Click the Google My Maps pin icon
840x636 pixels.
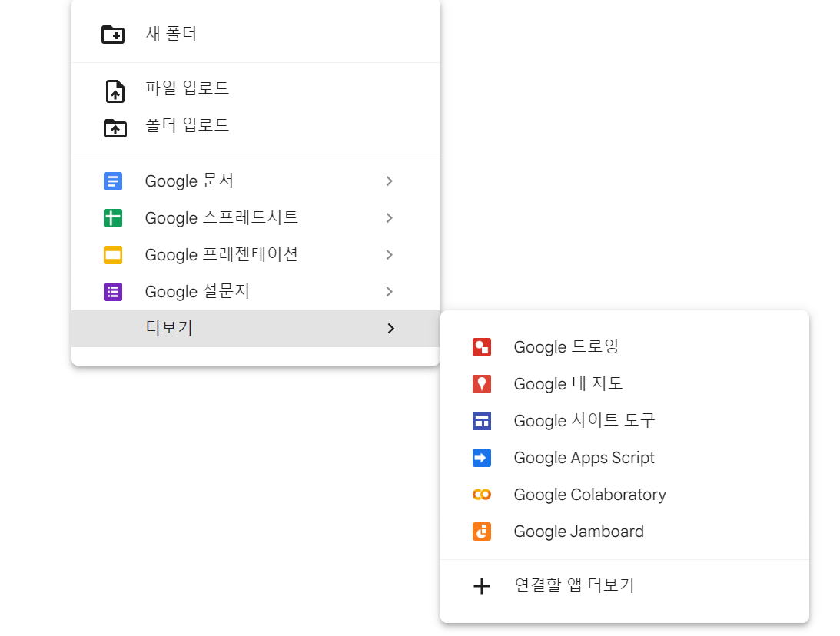482,384
